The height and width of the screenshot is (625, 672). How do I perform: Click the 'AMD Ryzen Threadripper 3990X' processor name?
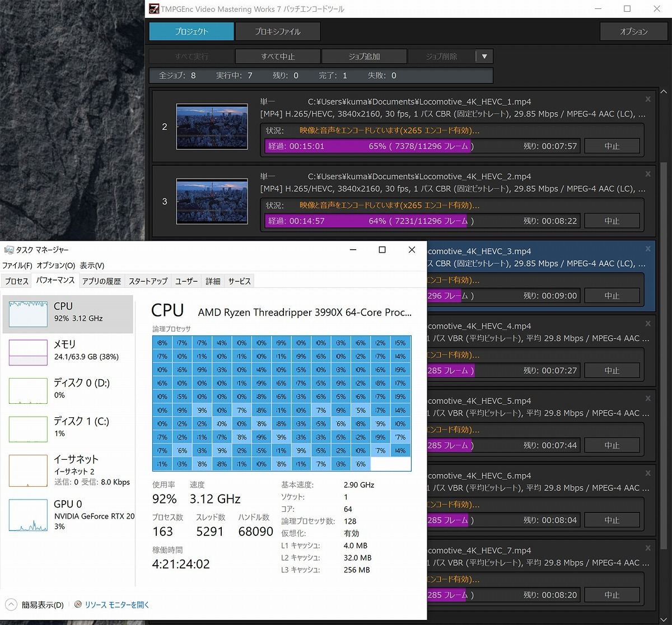tap(305, 312)
